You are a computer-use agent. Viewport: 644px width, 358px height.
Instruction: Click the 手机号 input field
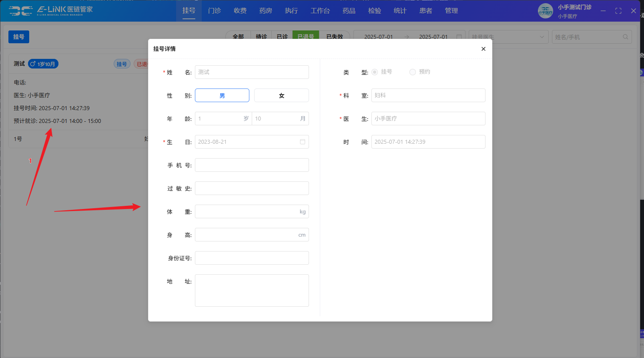pos(252,165)
